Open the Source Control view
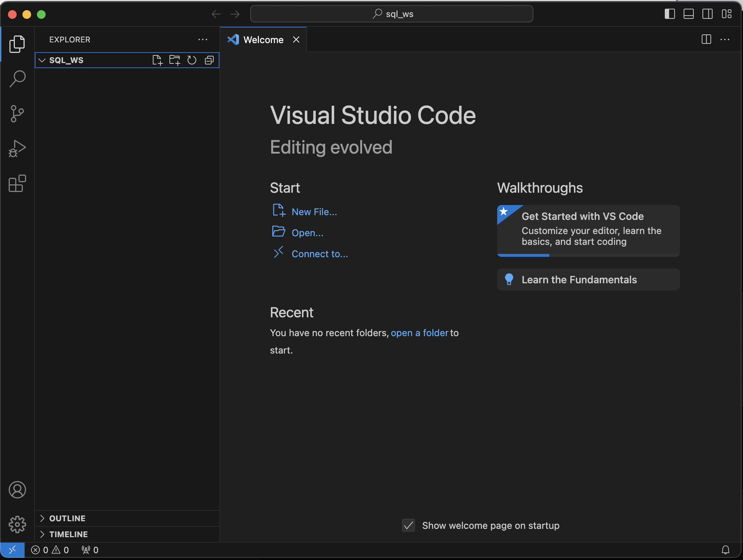The height and width of the screenshot is (560, 743). (x=17, y=114)
